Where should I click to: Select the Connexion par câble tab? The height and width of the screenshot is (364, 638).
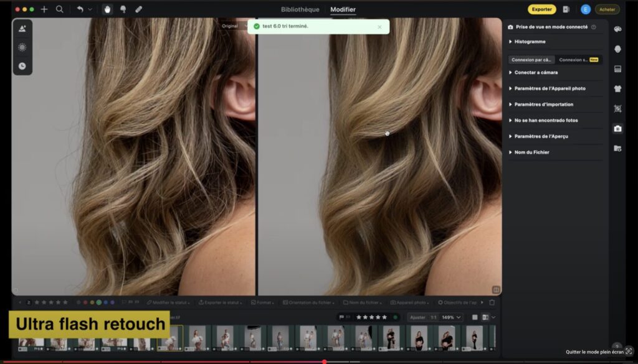click(x=531, y=60)
